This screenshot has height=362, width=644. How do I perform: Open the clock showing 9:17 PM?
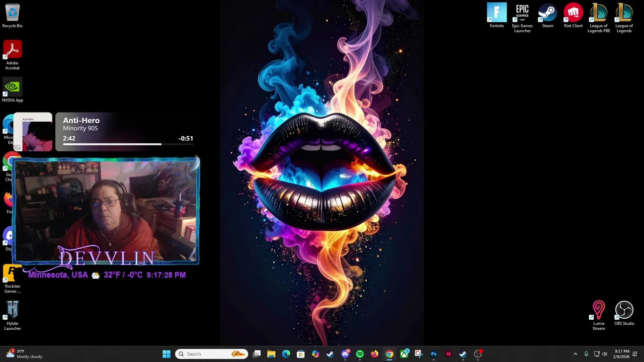click(622, 354)
